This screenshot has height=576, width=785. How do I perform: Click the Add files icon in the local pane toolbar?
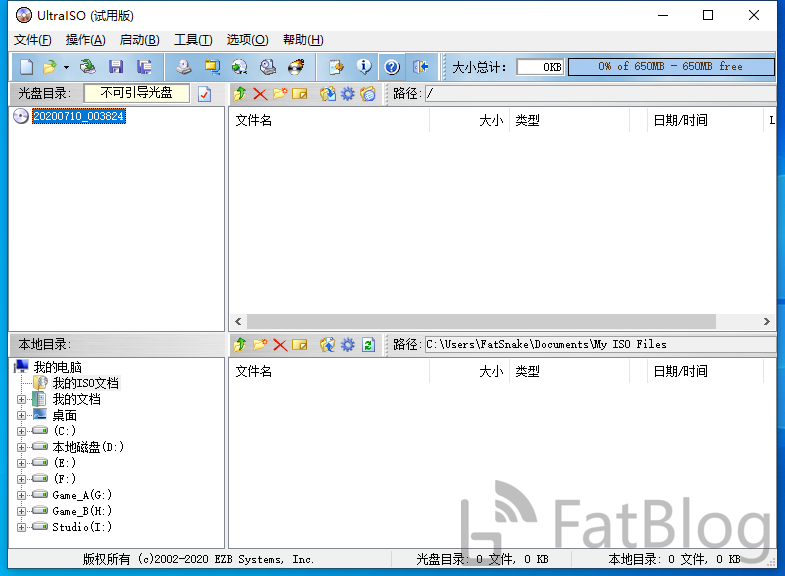coord(327,344)
